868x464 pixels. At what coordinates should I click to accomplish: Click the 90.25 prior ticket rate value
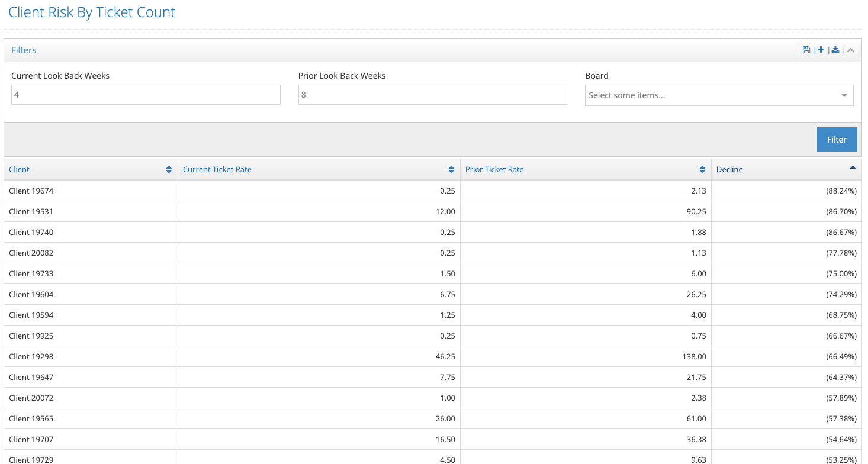(x=696, y=211)
